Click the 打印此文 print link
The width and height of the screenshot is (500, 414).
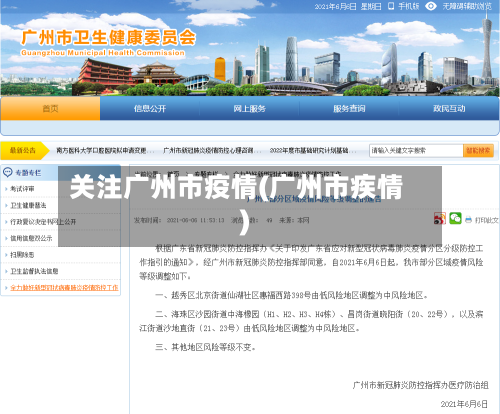tap(486, 220)
